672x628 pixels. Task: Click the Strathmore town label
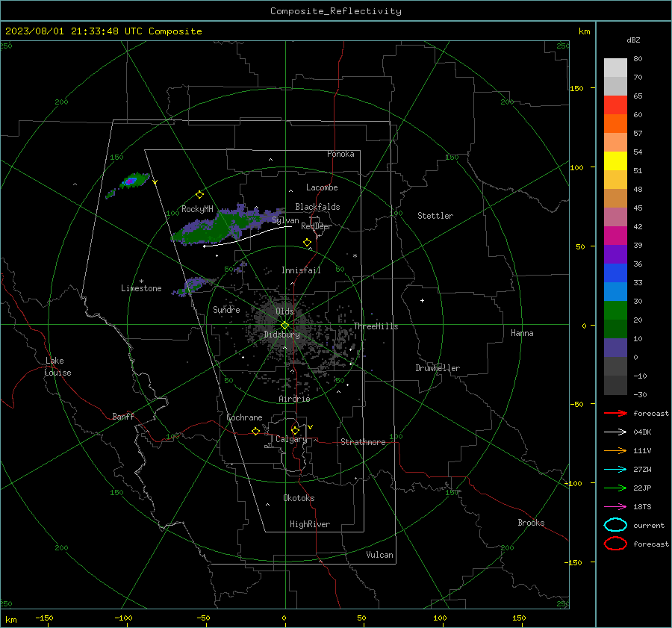363,442
